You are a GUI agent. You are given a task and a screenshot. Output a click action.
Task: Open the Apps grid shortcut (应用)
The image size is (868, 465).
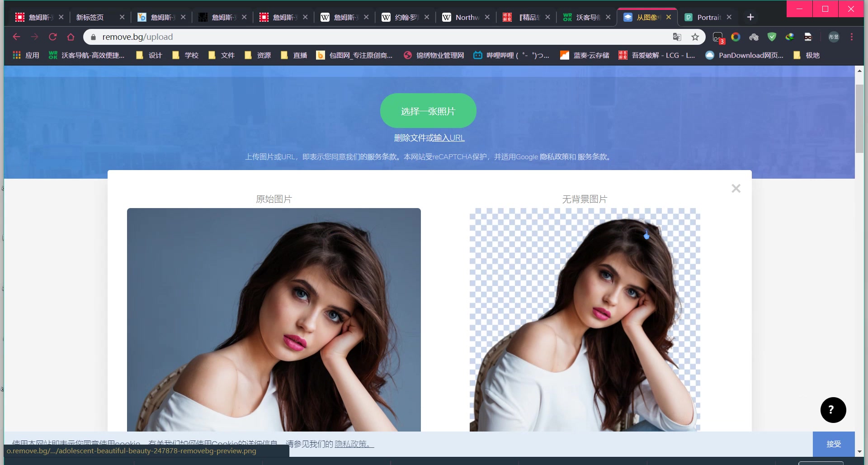pyautogui.click(x=26, y=55)
